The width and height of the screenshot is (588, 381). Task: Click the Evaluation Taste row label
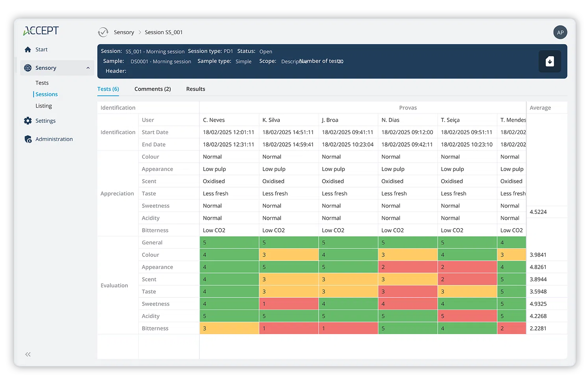[149, 292]
